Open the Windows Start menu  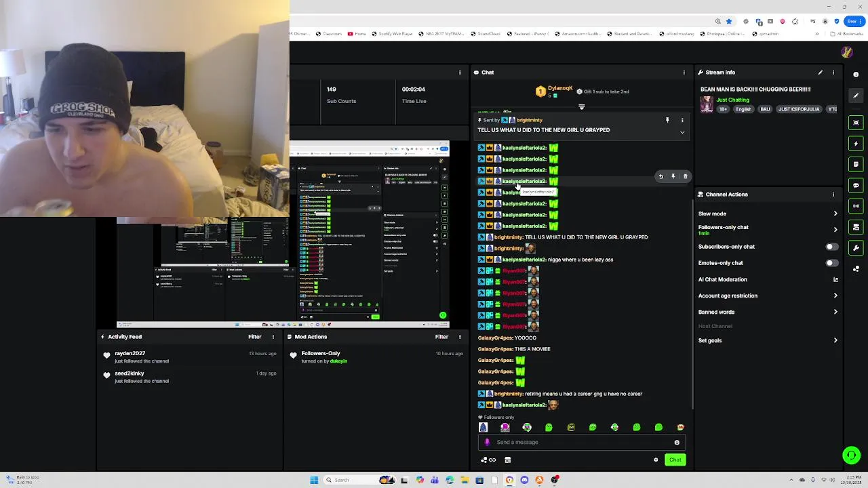pos(314,480)
